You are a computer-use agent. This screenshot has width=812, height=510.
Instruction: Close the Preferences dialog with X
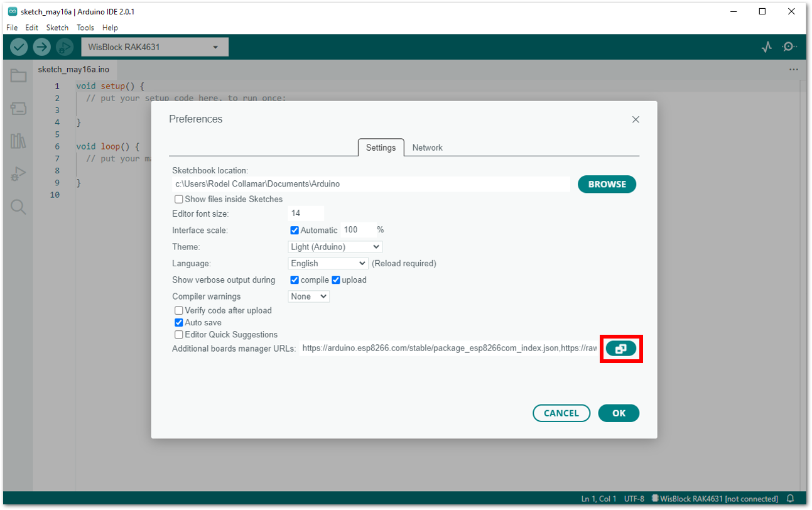(636, 119)
